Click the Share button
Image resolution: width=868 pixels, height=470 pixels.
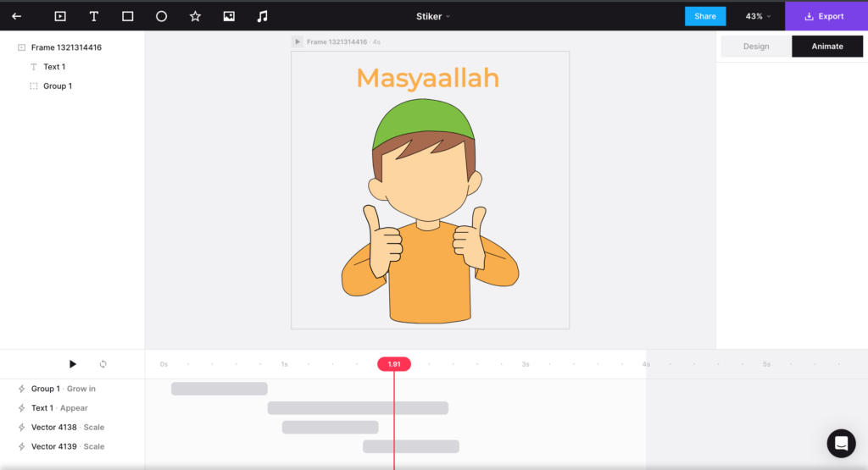pyautogui.click(x=705, y=16)
